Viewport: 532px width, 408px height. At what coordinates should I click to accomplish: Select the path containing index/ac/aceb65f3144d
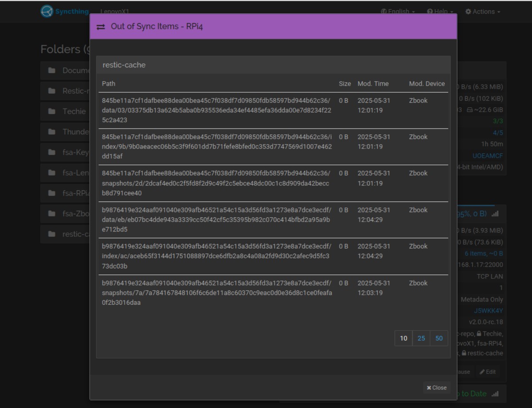217,256
